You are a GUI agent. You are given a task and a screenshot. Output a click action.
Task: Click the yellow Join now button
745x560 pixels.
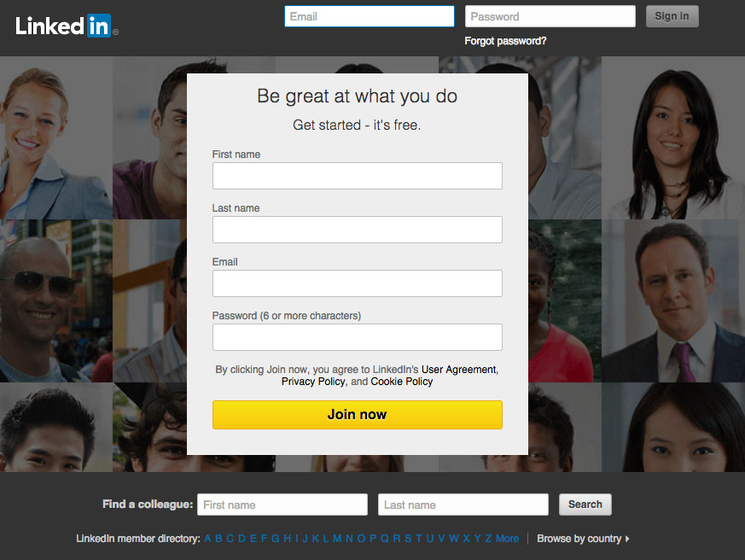tap(358, 415)
